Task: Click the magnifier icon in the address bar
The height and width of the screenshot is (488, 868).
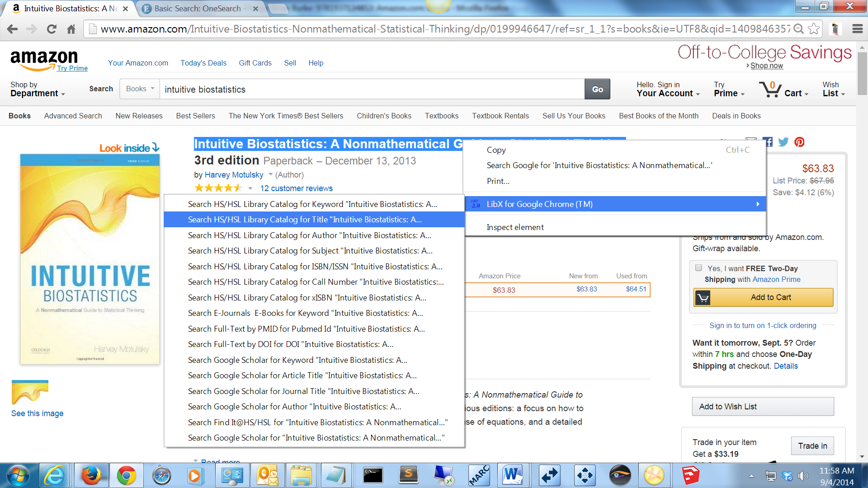Action: 798,29
